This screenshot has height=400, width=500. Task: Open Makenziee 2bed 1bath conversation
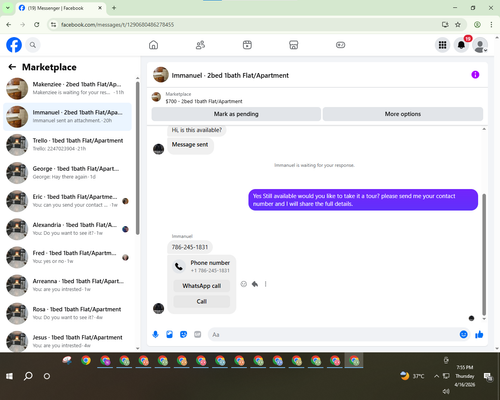[67, 88]
